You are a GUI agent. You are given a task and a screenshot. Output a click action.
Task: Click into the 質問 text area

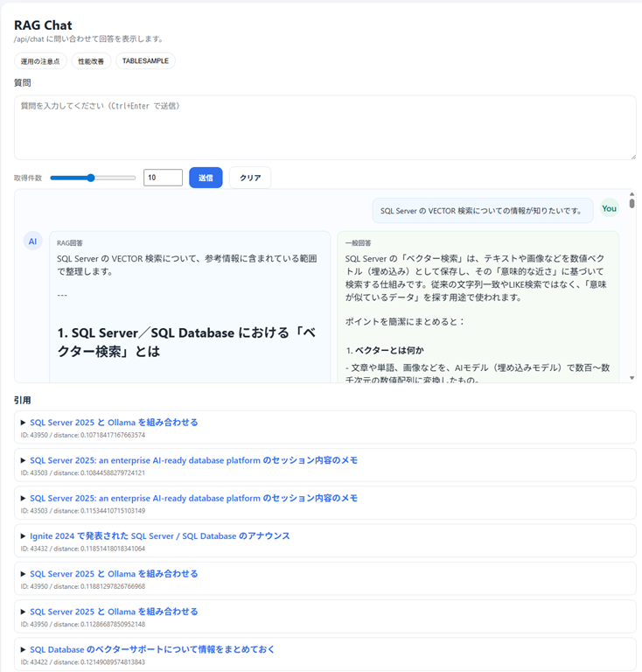tap(324, 128)
